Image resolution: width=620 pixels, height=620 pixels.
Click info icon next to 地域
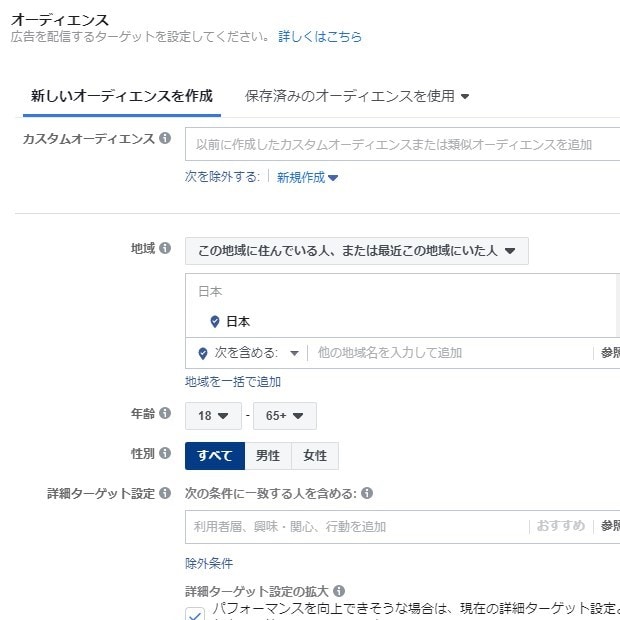tap(165, 248)
